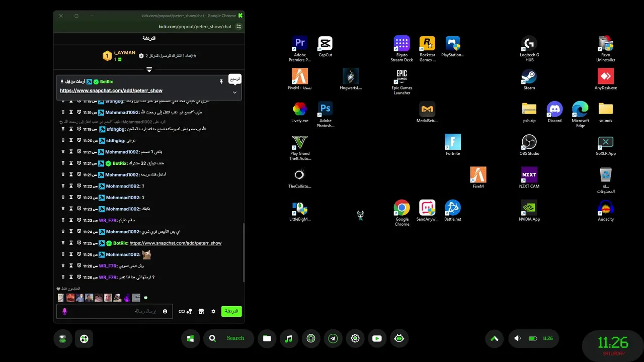Open Audacity desktop shortcut
The image size is (644, 362).
click(x=605, y=211)
